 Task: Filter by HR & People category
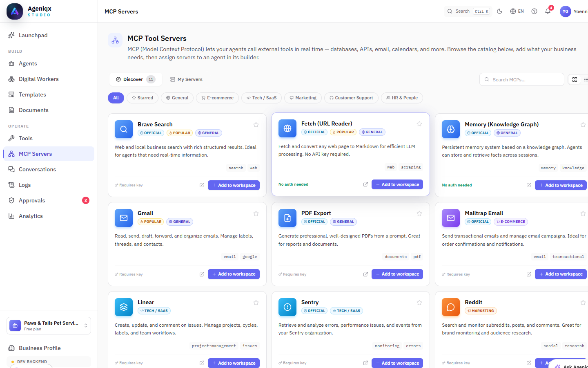click(x=402, y=98)
